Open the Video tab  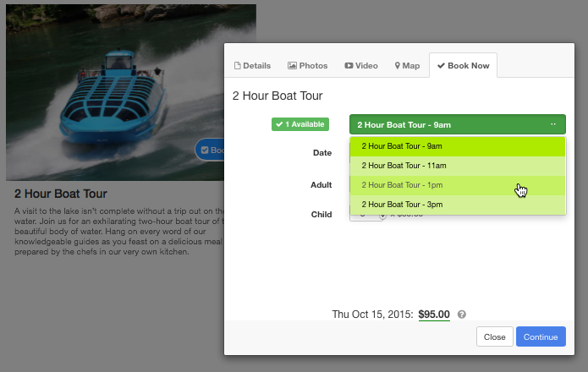(x=361, y=66)
